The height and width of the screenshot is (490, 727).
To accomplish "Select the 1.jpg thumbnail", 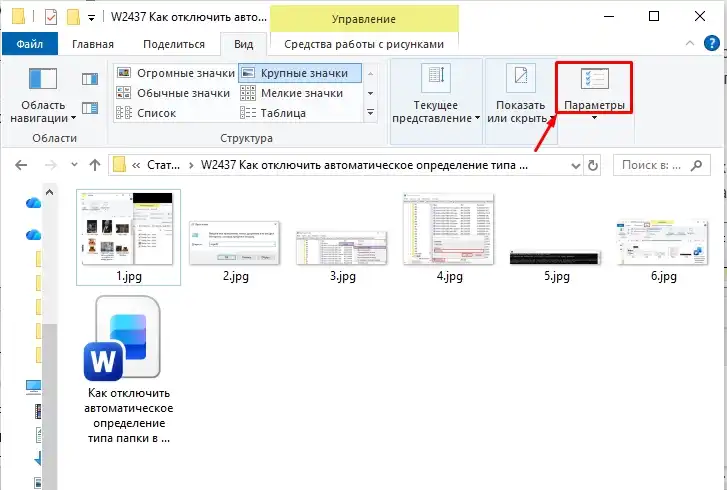I will coord(128,229).
